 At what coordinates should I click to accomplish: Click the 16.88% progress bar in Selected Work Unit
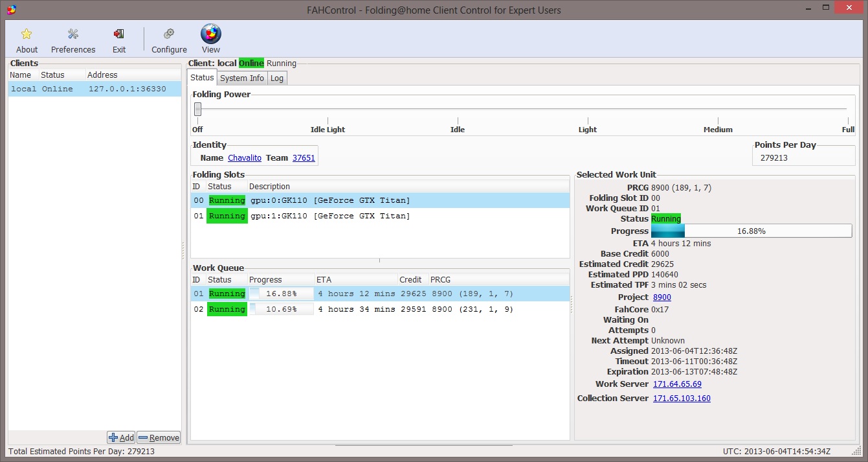tap(751, 231)
